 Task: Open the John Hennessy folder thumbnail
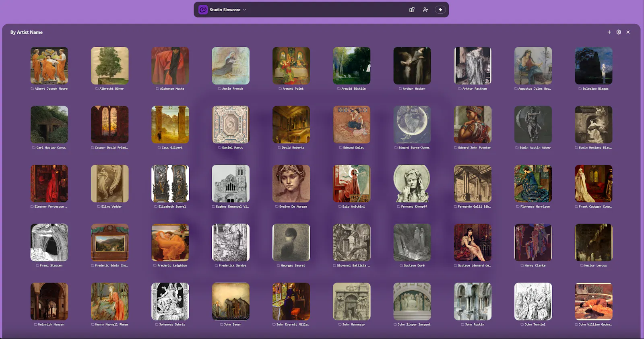coord(352,302)
